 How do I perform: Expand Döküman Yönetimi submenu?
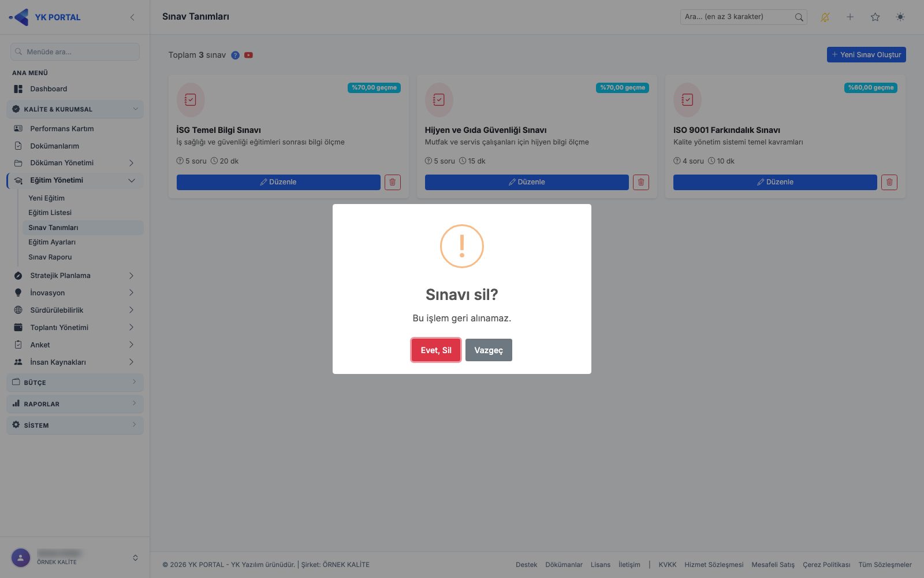pos(75,163)
